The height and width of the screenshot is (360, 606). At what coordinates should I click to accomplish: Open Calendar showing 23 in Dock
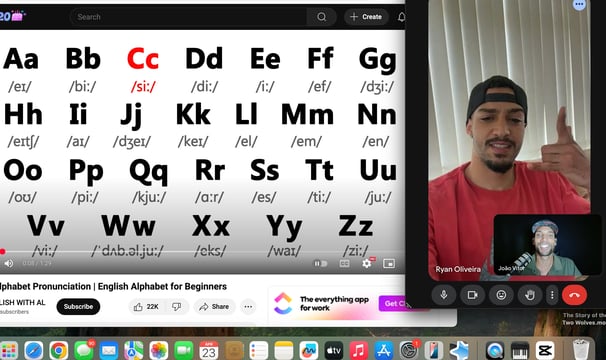209,351
